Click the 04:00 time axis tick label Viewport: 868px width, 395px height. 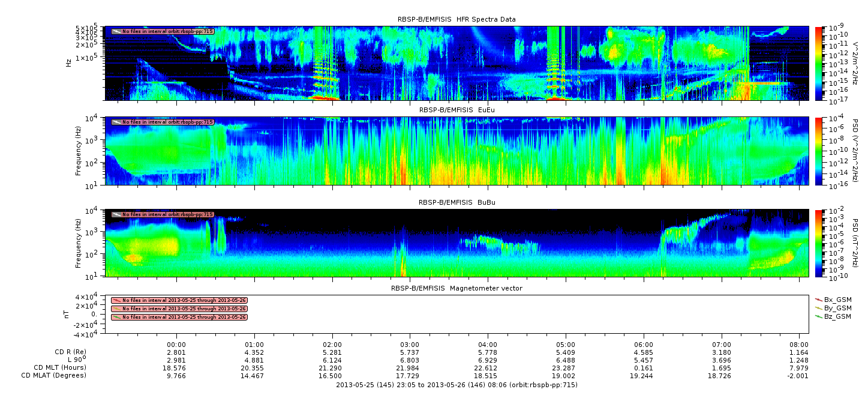(488, 345)
